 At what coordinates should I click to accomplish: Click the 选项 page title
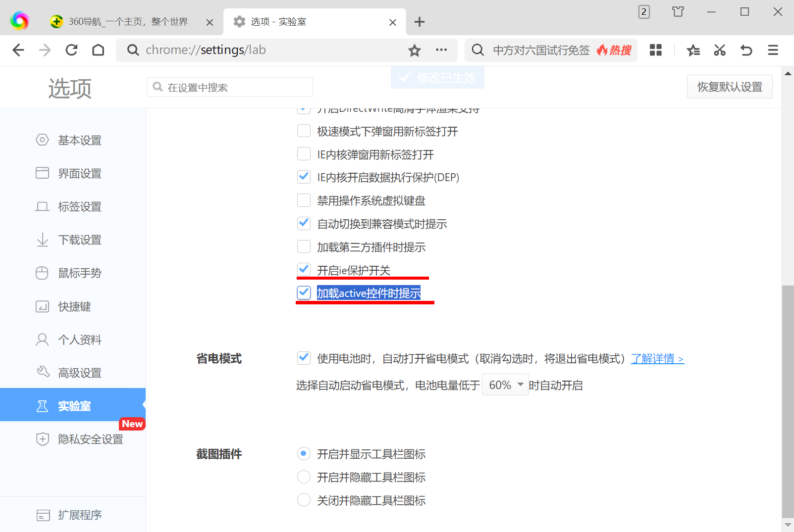[x=70, y=89]
